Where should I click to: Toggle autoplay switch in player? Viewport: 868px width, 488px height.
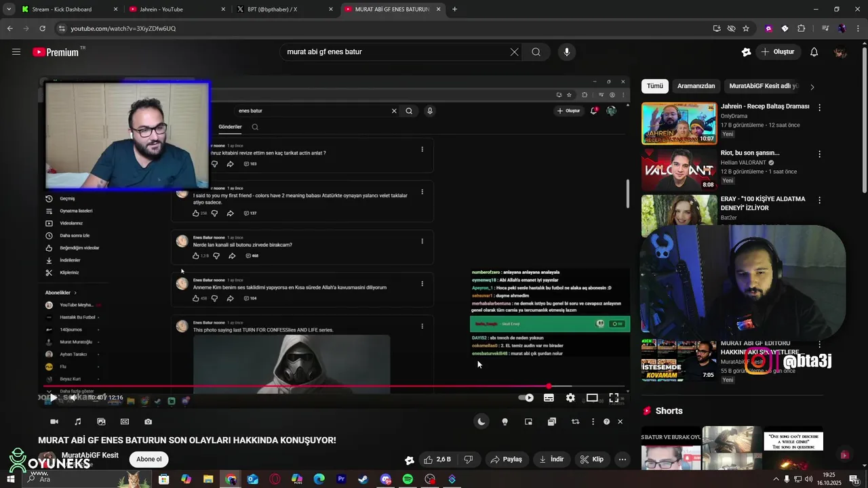(526, 398)
